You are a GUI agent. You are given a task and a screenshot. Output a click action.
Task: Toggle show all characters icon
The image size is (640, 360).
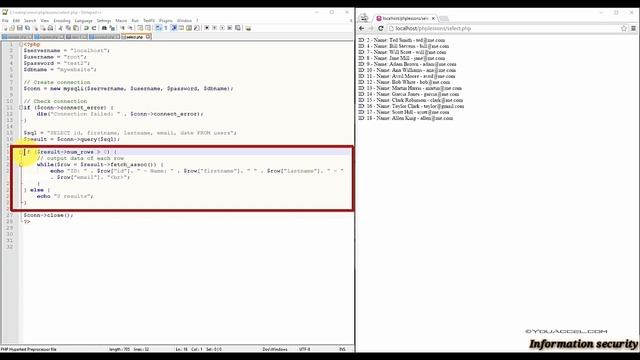165,28
